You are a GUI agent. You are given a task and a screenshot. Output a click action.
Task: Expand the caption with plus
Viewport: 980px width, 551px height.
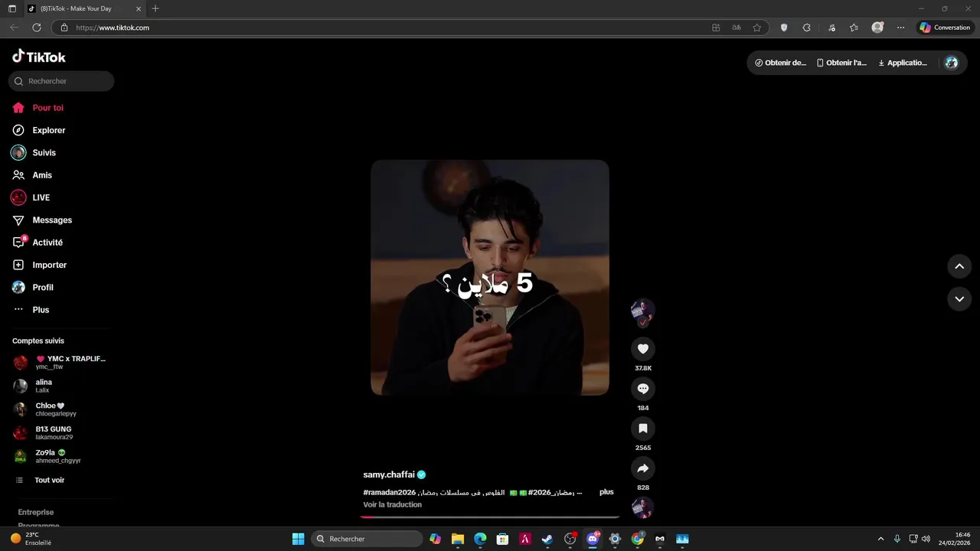pyautogui.click(x=606, y=492)
